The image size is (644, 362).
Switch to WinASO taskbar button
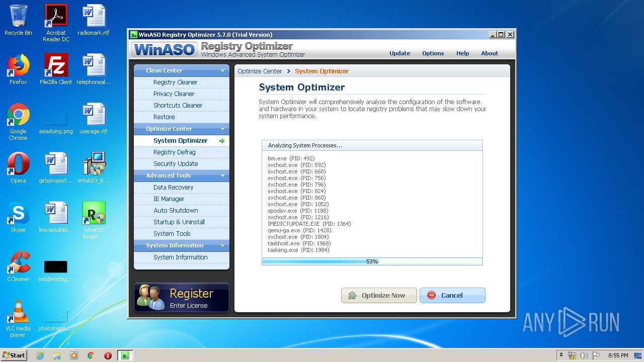coord(125,355)
